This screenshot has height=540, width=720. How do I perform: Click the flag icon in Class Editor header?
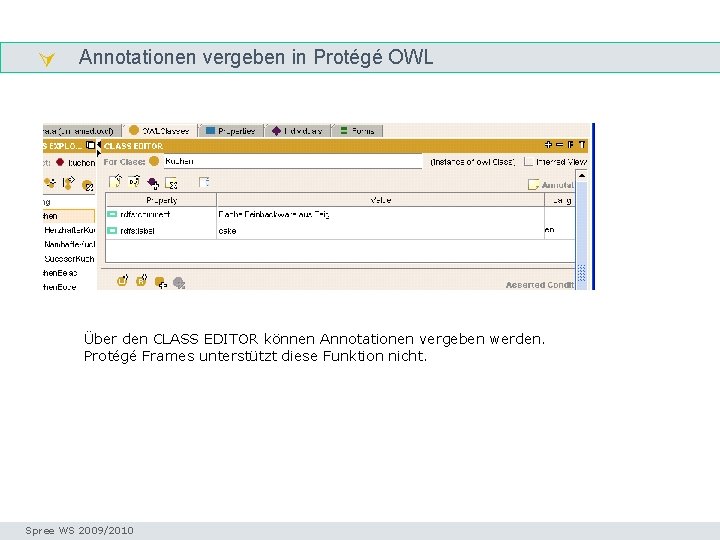pos(570,145)
